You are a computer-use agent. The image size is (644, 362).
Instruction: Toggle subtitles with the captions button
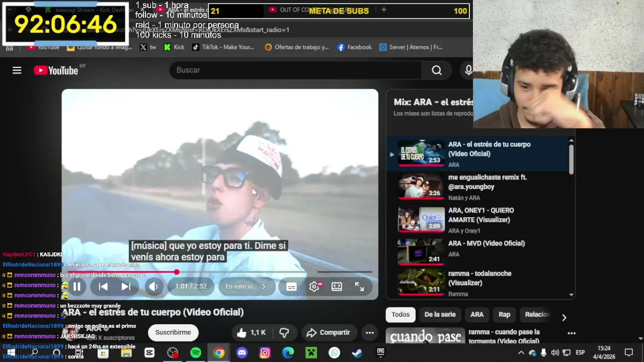(x=291, y=287)
